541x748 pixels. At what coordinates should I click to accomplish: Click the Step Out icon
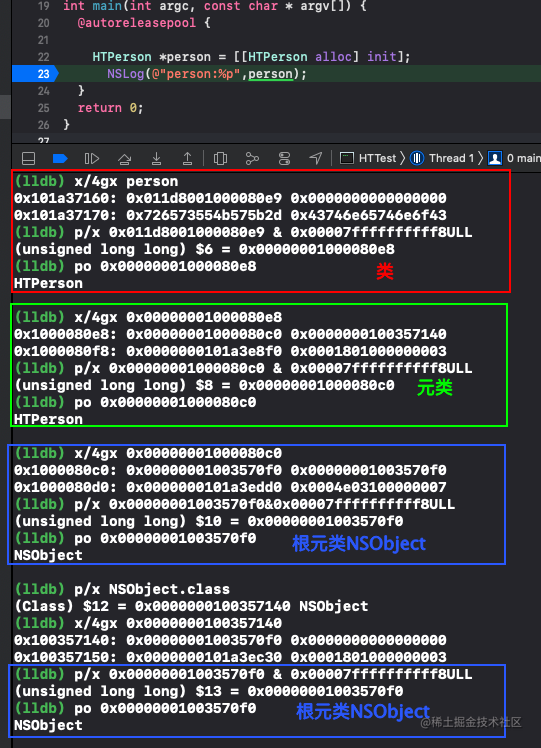point(187,158)
